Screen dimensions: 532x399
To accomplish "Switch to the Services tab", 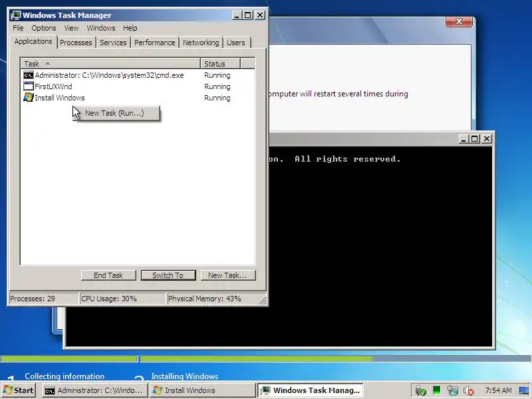I will point(113,43).
